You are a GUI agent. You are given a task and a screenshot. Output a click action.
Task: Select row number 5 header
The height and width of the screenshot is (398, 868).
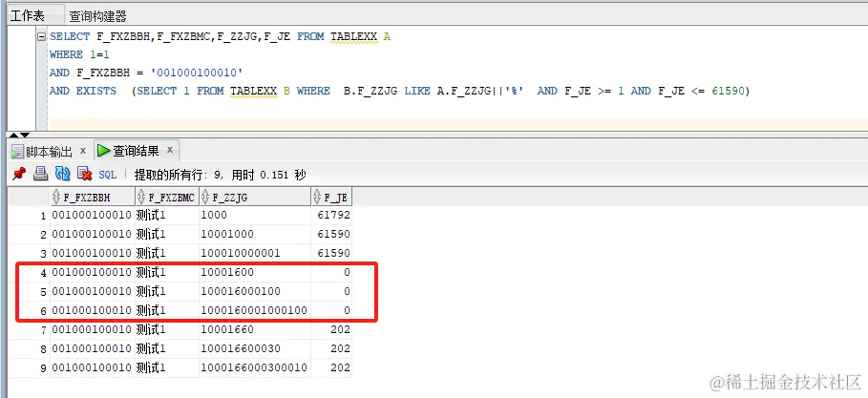coord(29,292)
